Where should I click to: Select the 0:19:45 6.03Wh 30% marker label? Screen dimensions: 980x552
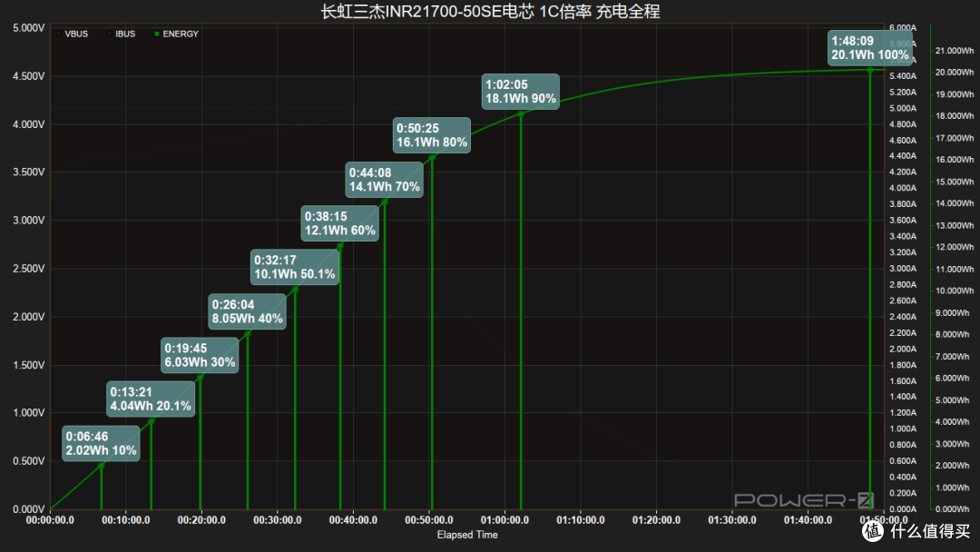point(200,355)
